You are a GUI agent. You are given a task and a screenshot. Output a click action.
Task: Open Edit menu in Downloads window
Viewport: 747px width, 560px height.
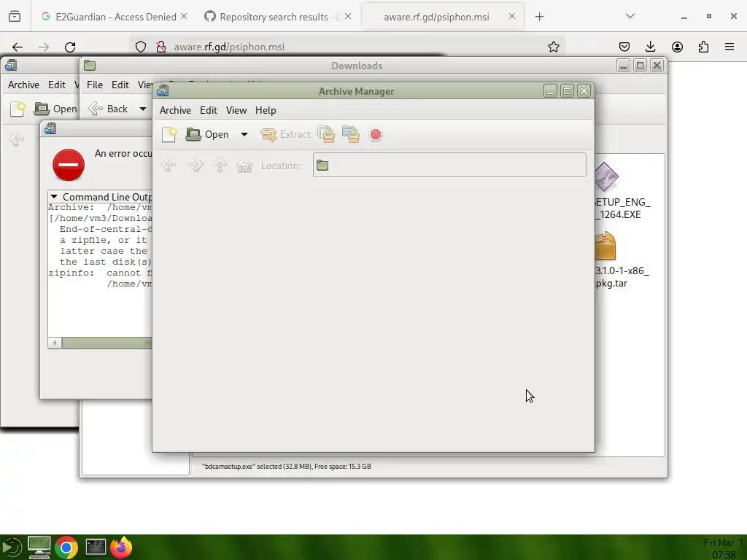point(120,85)
